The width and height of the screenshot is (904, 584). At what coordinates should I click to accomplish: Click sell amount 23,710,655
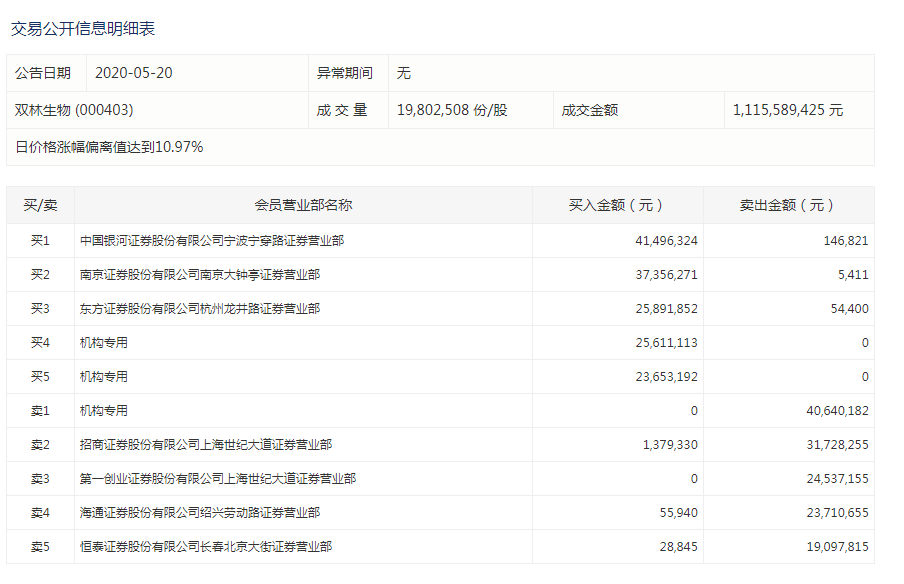837,513
